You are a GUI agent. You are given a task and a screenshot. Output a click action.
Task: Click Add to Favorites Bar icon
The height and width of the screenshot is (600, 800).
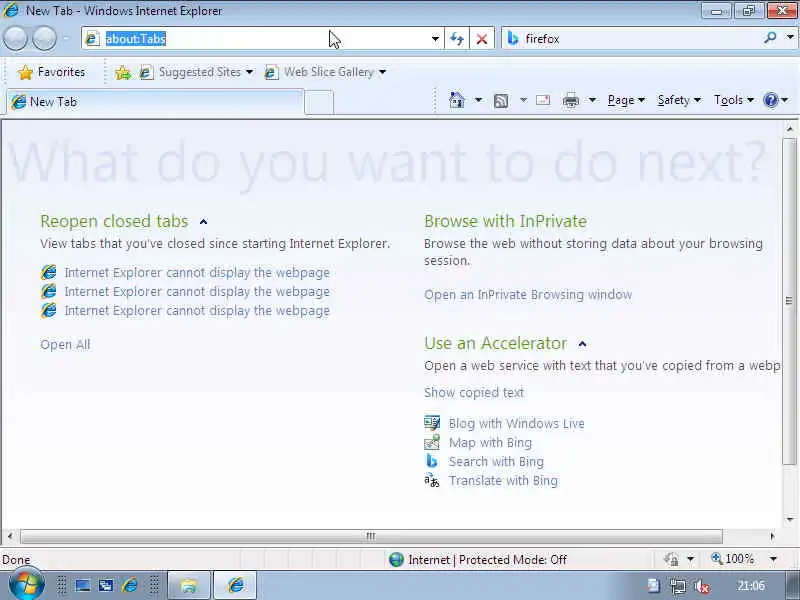pyautogui.click(x=122, y=73)
